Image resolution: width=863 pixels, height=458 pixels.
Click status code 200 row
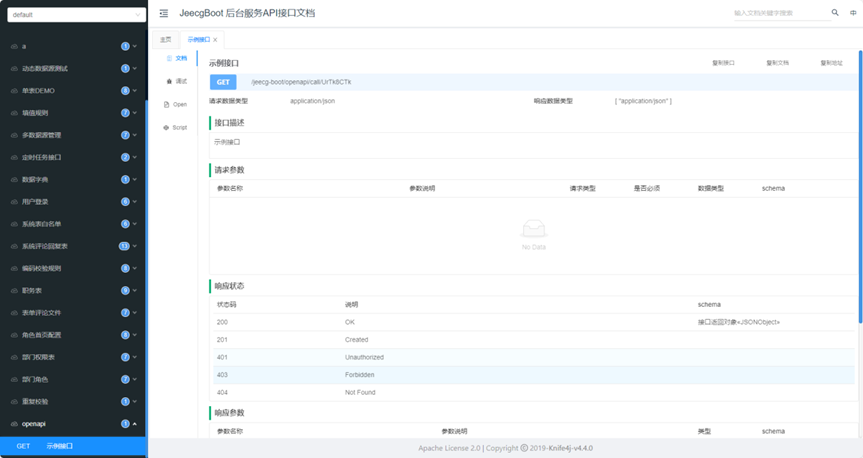click(x=534, y=322)
